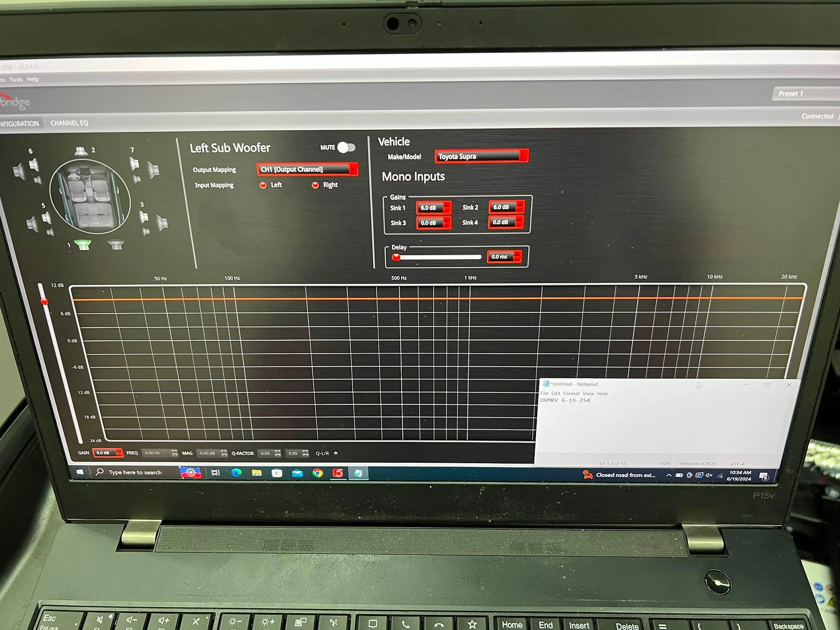Click the muted volume icon in the system tray
Viewport: 840px width, 630px height.
(709, 475)
